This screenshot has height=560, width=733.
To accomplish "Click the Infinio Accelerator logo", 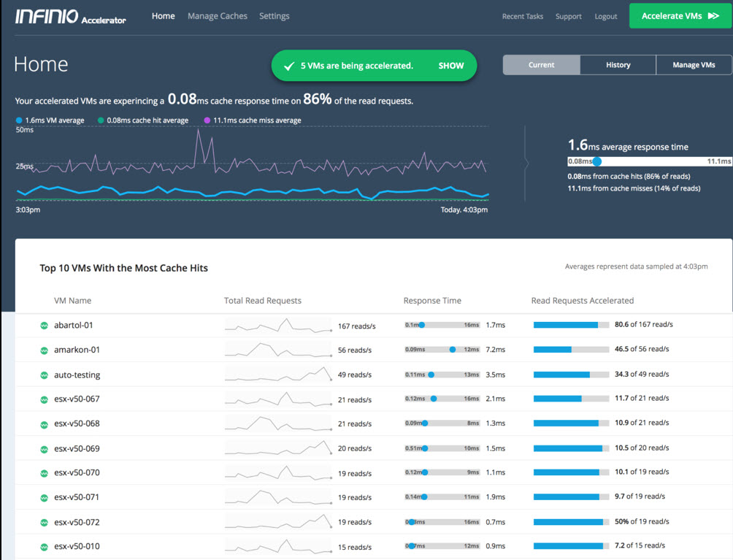I will 71,16.
